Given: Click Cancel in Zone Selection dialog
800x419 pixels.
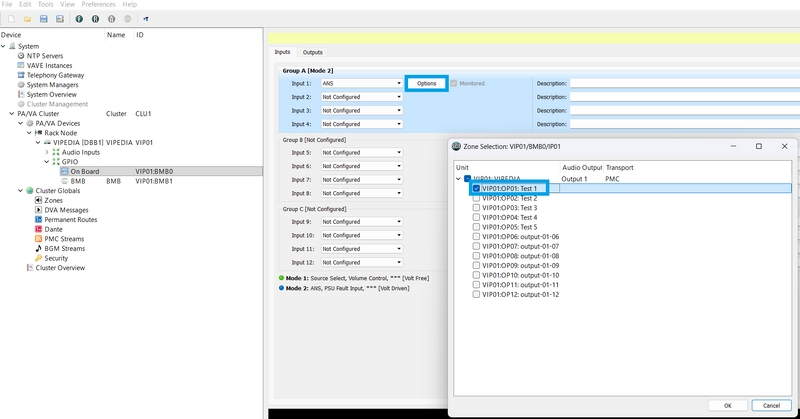Looking at the screenshot, I should click(x=771, y=406).
